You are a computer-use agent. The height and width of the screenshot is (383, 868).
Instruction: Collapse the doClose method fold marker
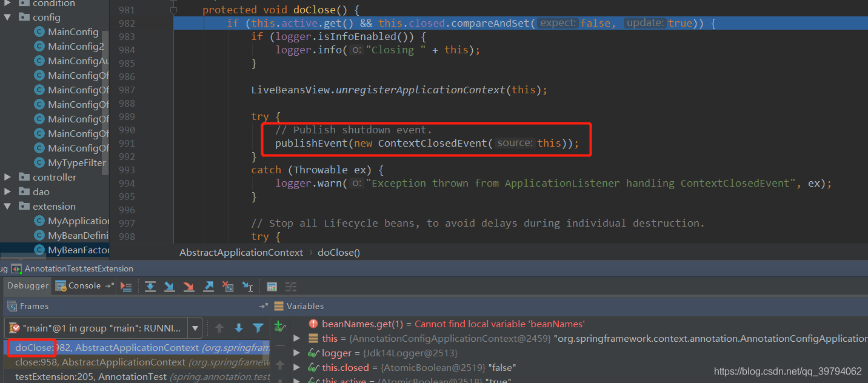[174, 10]
